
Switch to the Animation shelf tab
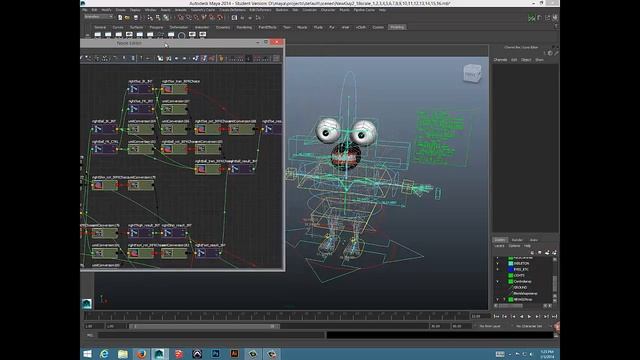coord(202,27)
